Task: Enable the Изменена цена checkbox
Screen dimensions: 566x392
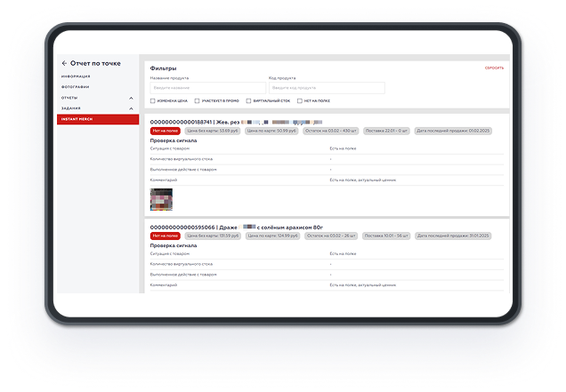Action: (x=153, y=101)
